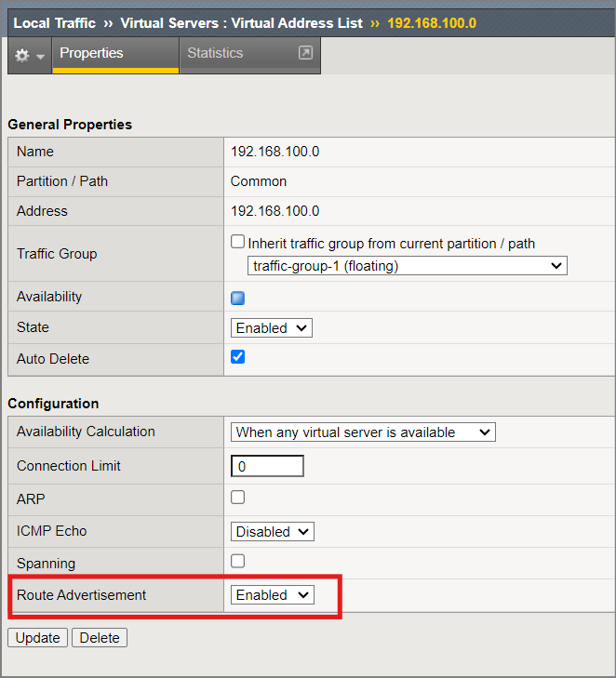Enable the ARP checkbox
The height and width of the screenshot is (678, 616).
(x=237, y=498)
